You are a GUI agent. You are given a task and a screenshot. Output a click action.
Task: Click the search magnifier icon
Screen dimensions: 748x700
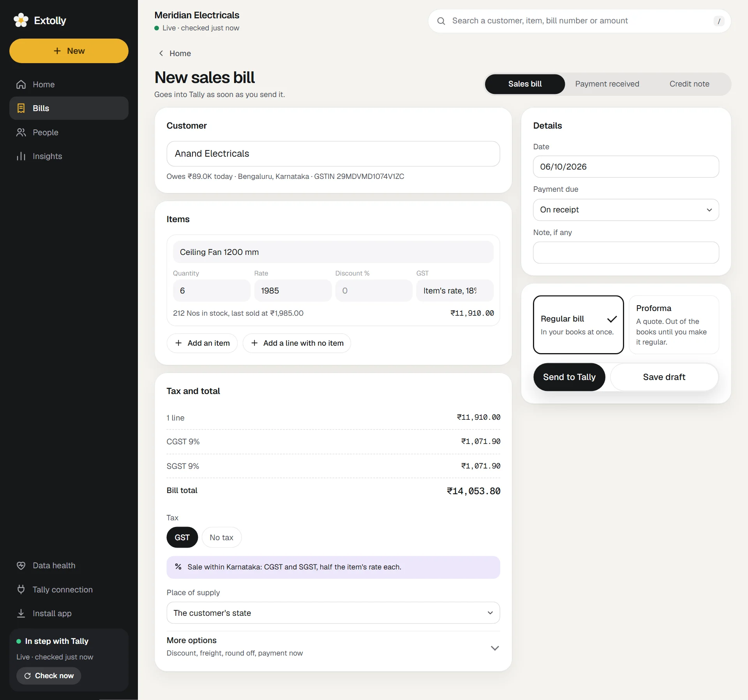point(441,21)
